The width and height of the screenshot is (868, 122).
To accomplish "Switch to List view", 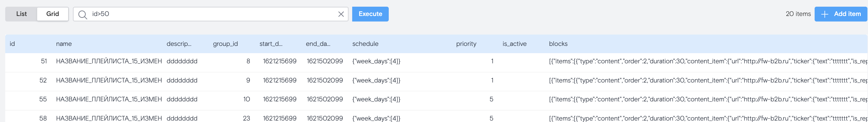I will (21, 14).
